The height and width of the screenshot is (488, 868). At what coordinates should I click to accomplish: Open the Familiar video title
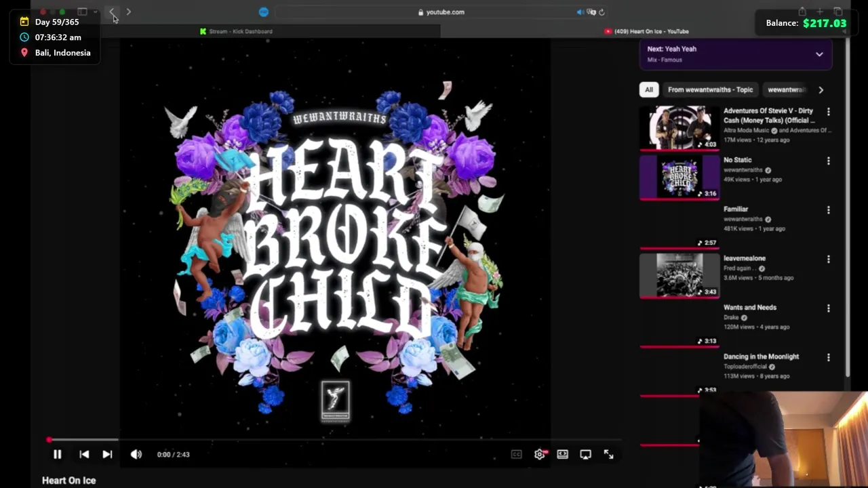(x=736, y=209)
